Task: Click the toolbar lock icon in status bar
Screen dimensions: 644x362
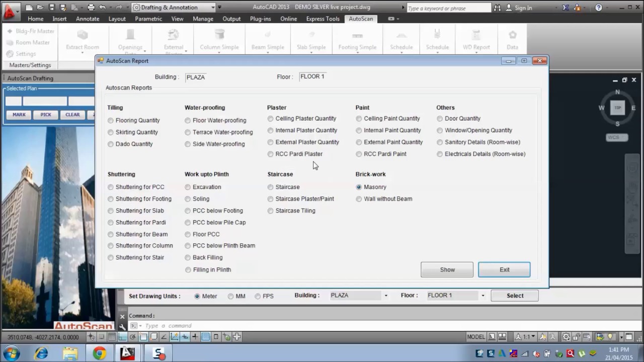Action: [577, 337]
